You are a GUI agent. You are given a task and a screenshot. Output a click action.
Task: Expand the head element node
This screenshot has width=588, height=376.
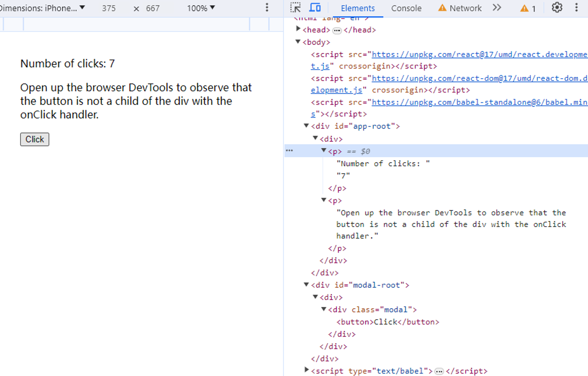pos(298,29)
